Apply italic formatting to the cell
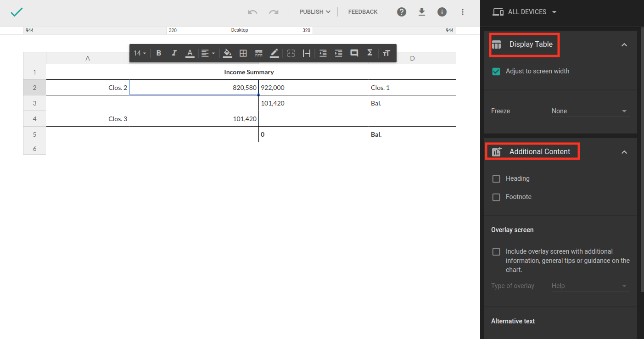 tap(174, 53)
